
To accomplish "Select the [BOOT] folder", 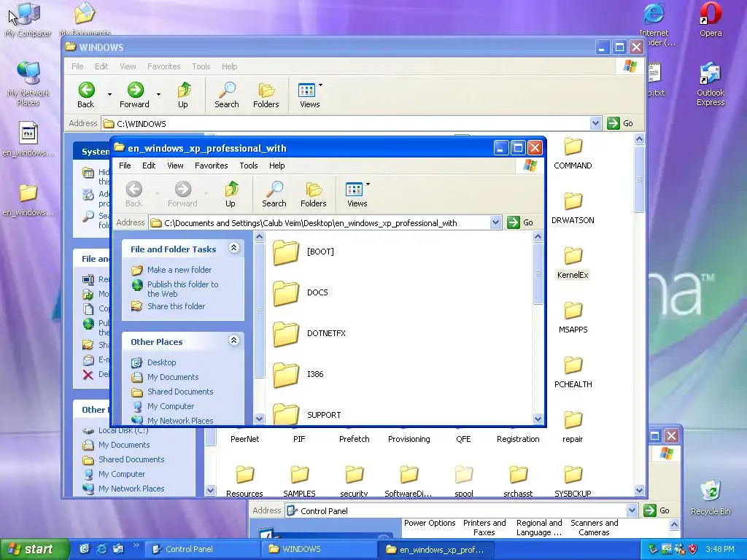I will (x=303, y=252).
